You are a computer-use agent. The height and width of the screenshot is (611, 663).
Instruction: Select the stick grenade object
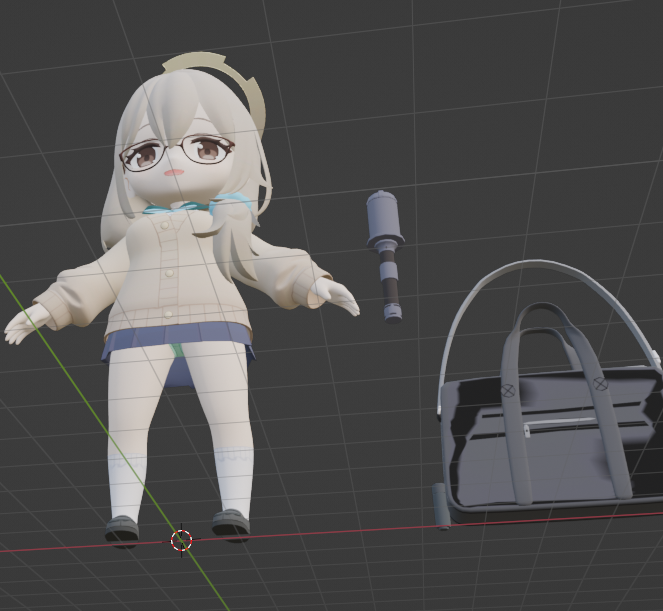(x=385, y=257)
